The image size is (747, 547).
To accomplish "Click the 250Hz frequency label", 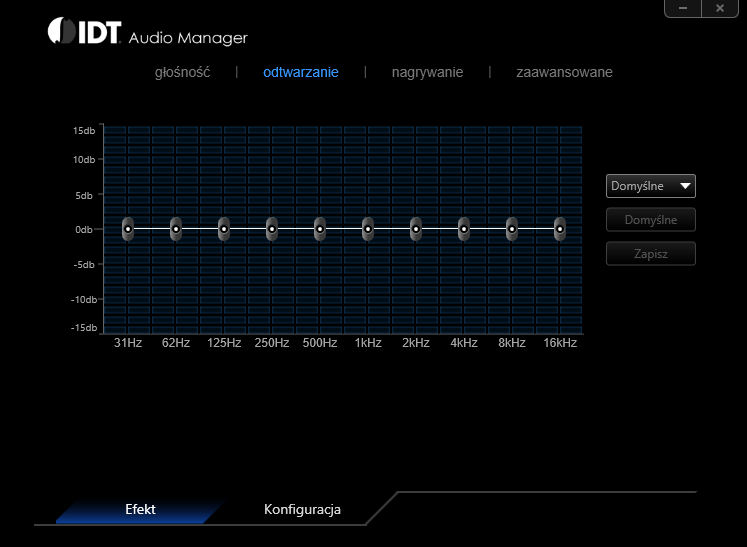I will (272, 343).
